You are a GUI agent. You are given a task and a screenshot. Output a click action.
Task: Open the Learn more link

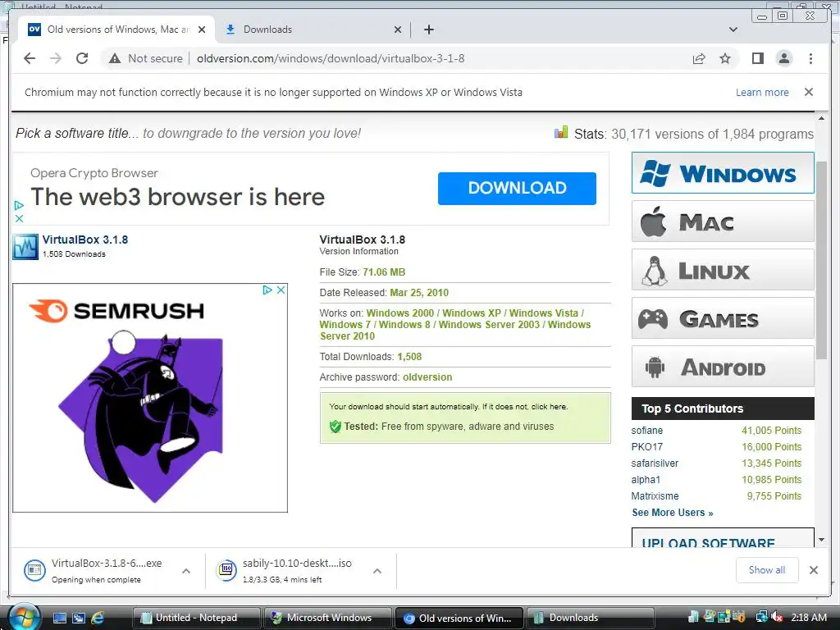pyautogui.click(x=762, y=92)
